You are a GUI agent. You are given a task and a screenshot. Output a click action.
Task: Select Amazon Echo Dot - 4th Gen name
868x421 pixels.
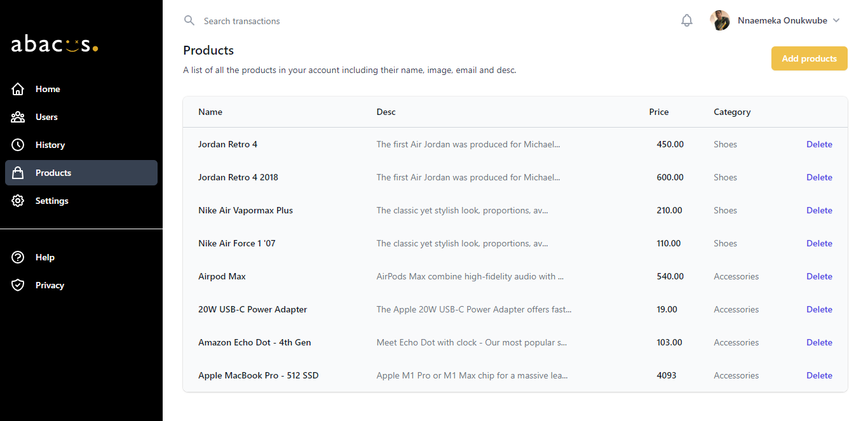(255, 342)
